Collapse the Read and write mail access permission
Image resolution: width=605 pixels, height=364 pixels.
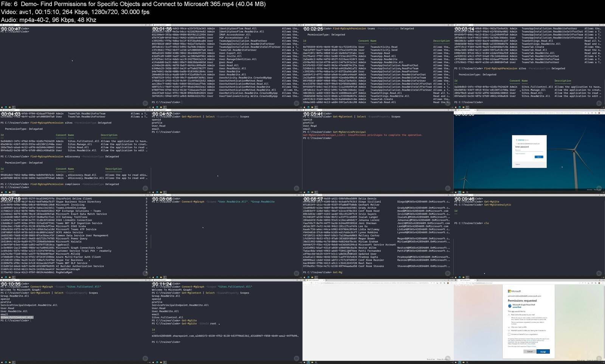[x=509, y=315]
